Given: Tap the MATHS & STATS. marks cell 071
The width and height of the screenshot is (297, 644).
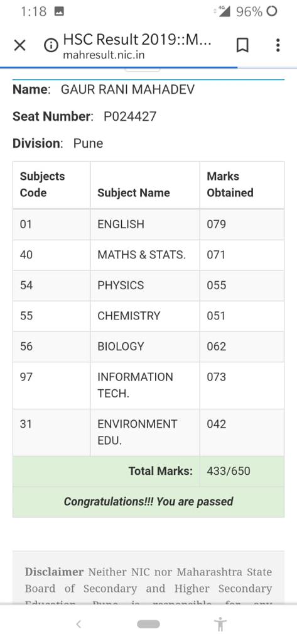Looking at the screenshot, I should [242, 255].
